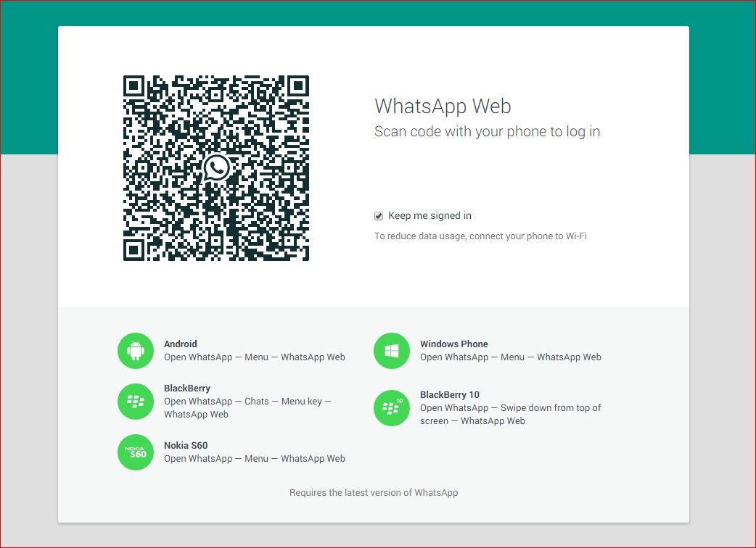Click the Nokia S60 instruction text
756x548 pixels.
pyautogui.click(x=254, y=458)
